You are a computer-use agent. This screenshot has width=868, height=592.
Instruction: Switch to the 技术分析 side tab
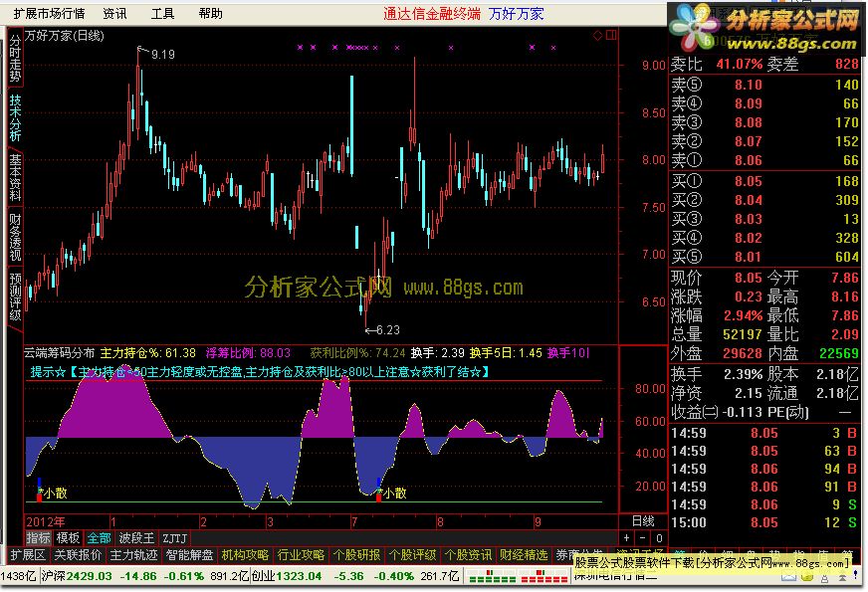(15, 117)
